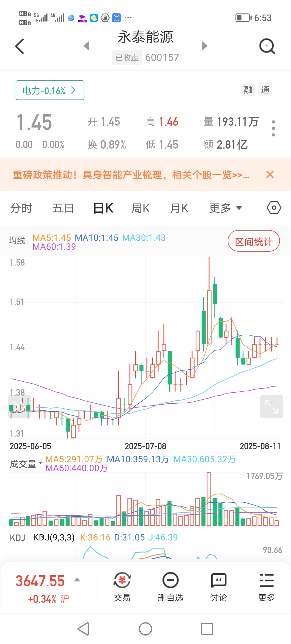Image resolution: width=291 pixels, height=644 pixels.
Task: Select the 周K weekly candlestick tab
Action: (140, 208)
